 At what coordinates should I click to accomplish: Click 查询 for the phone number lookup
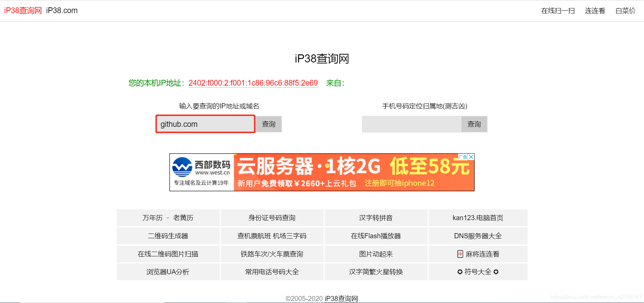click(474, 124)
